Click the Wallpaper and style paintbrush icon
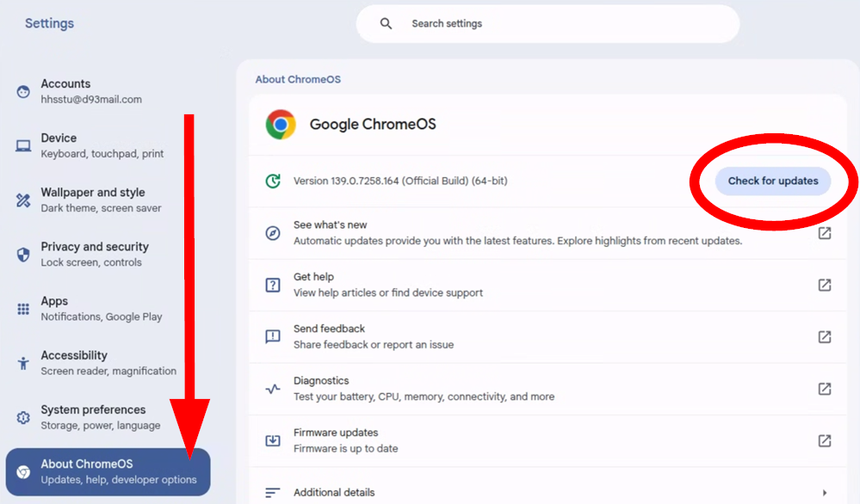This screenshot has height=504, width=860. (23, 200)
